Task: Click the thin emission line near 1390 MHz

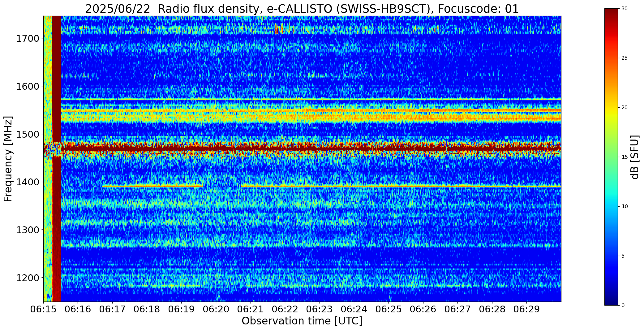Action: point(332,186)
